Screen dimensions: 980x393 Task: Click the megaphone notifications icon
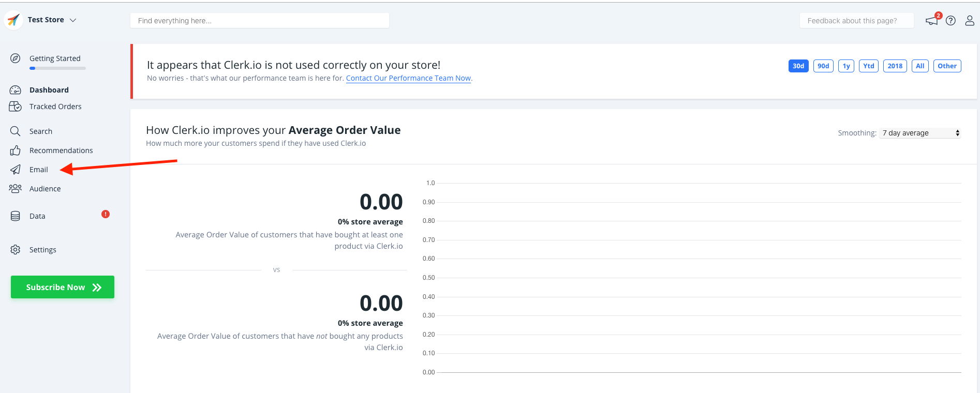pos(932,21)
